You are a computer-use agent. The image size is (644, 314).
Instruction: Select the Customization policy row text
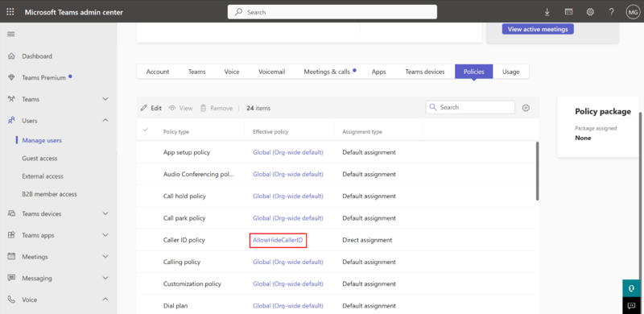[x=192, y=284]
